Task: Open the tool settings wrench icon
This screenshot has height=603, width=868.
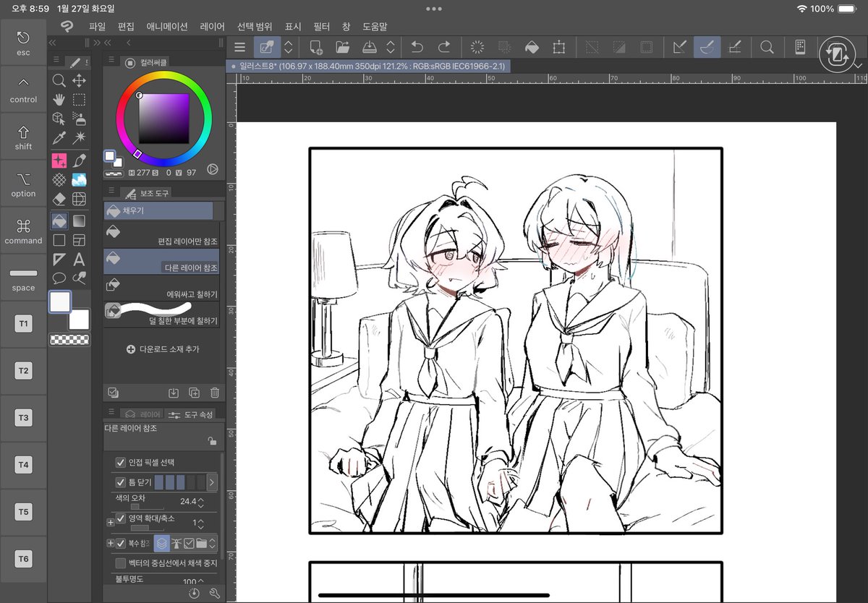Action: point(215,593)
